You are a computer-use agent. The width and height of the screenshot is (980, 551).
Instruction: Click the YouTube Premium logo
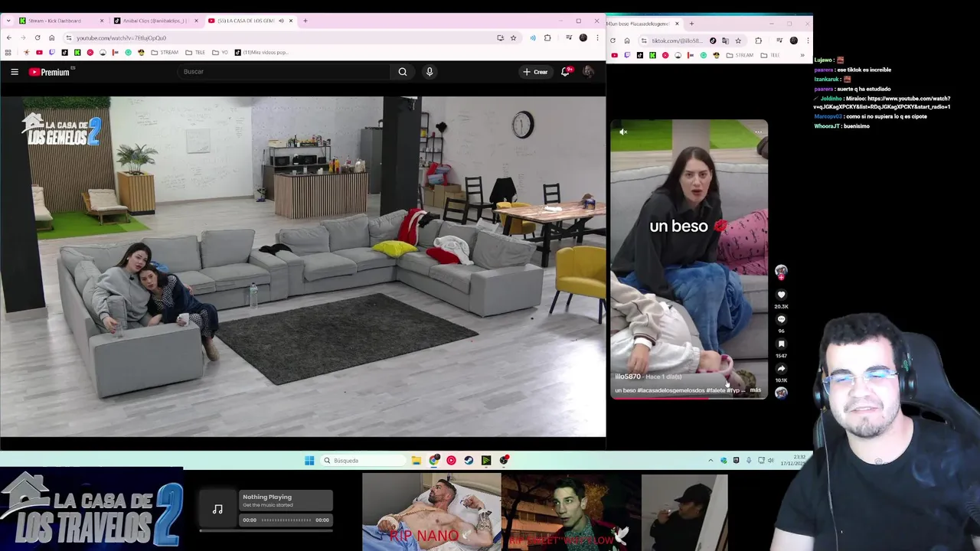pos(51,72)
